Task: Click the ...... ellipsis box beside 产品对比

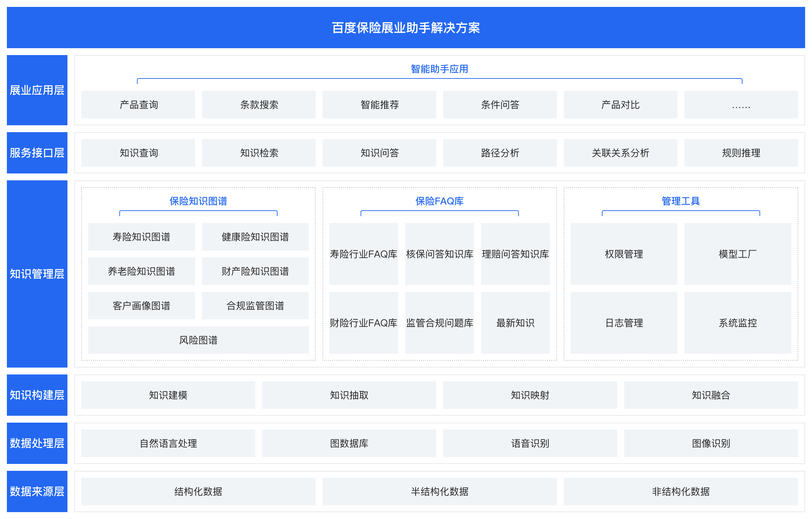Action: point(741,105)
